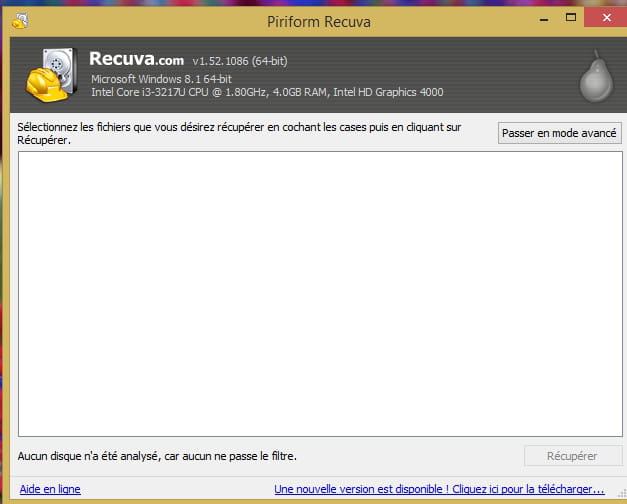
Task: Click the greyed "Récupérer" button
Action: (x=573, y=456)
